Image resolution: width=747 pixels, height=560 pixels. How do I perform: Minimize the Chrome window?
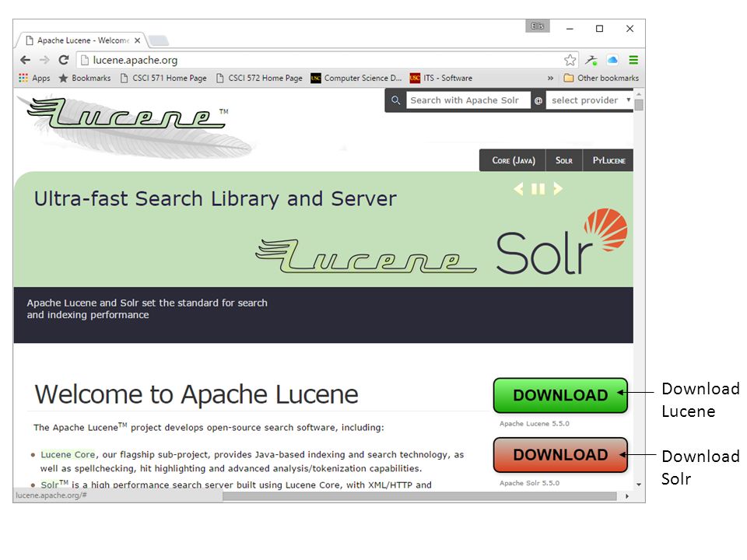570,29
